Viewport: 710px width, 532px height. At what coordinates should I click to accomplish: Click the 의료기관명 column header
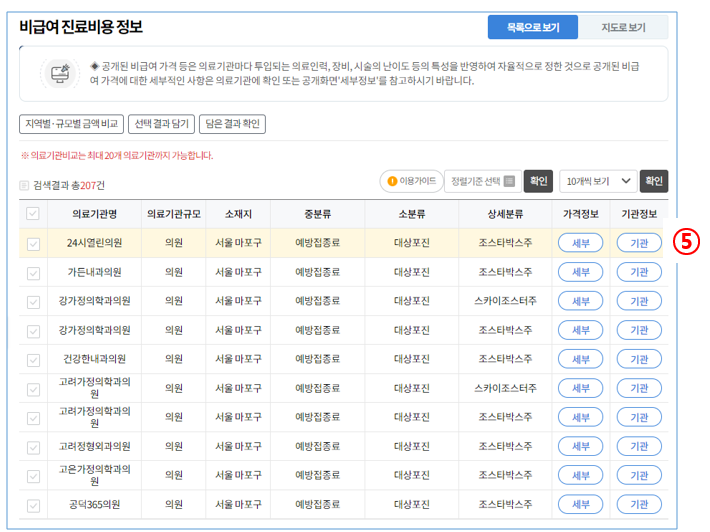94,214
